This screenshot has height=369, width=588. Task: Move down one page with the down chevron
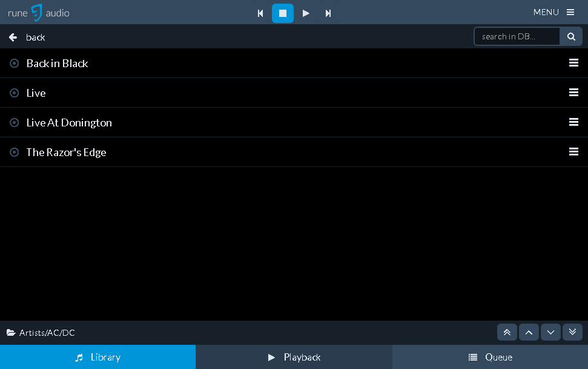(550, 332)
